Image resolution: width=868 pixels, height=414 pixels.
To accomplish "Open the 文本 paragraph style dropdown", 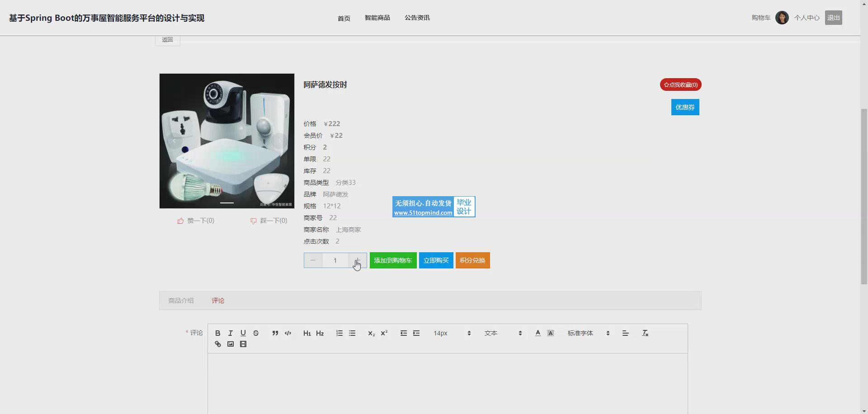I will [503, 333].
